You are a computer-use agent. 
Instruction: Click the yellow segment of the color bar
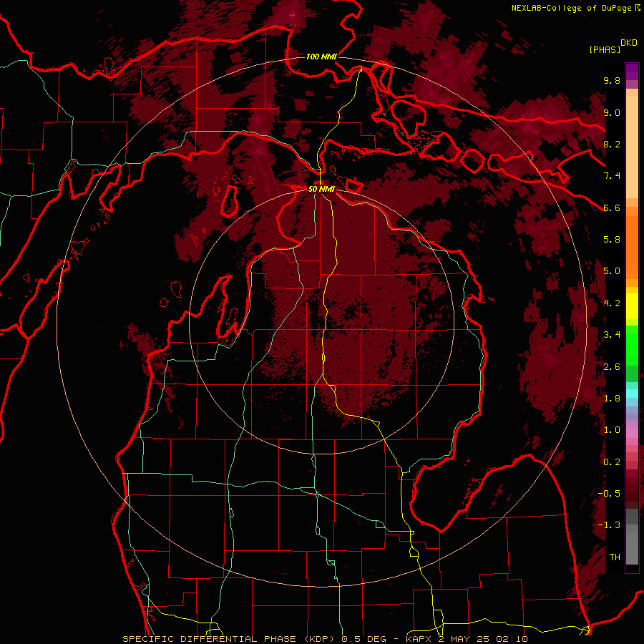click(632, 306)
